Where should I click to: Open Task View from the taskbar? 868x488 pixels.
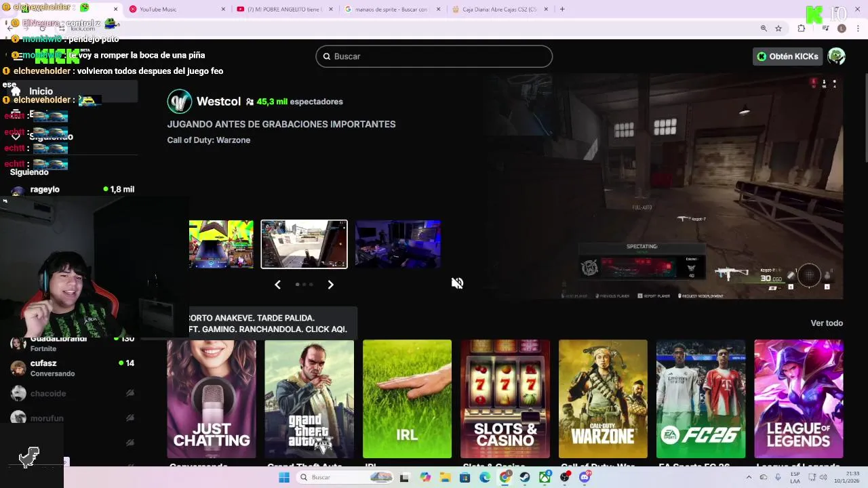click(404, 477)
